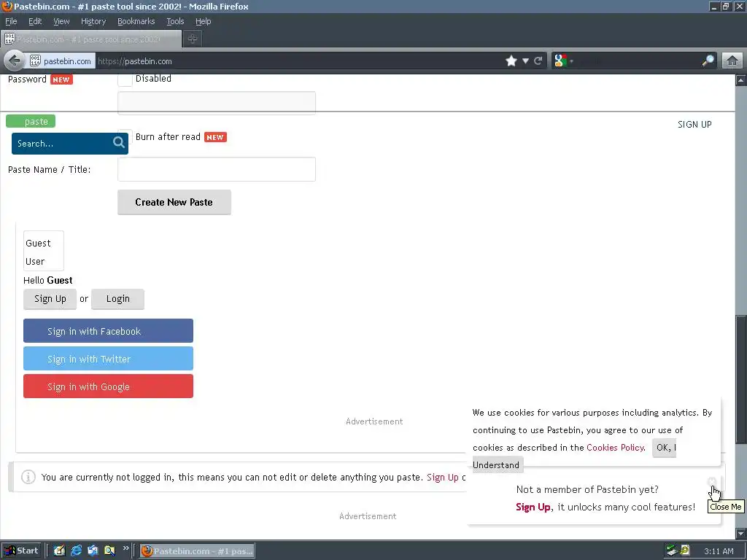The width and height of the screenshot is (747, 560).
Task: Open the Bookmarks menu
Action: point(136,21)
